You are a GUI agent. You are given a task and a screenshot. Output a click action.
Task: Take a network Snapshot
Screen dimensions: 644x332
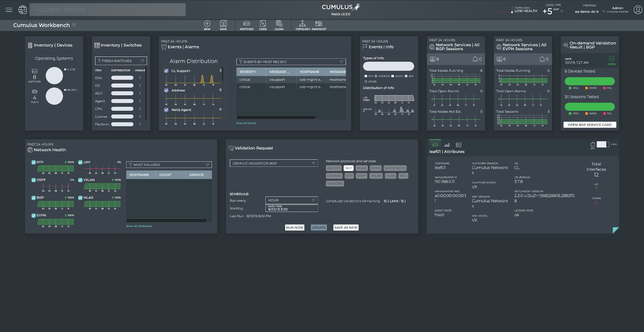pyautogui.click(x=319, y=25)
